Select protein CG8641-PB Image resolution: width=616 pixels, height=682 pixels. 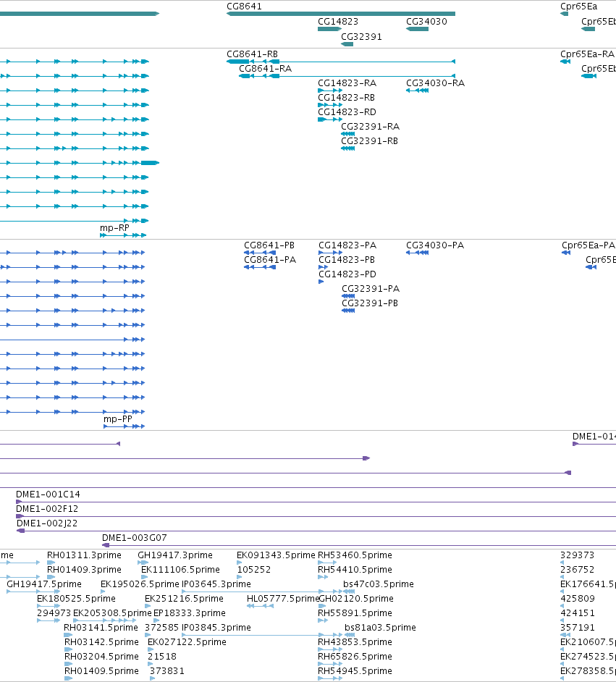(x=260, y=253)
